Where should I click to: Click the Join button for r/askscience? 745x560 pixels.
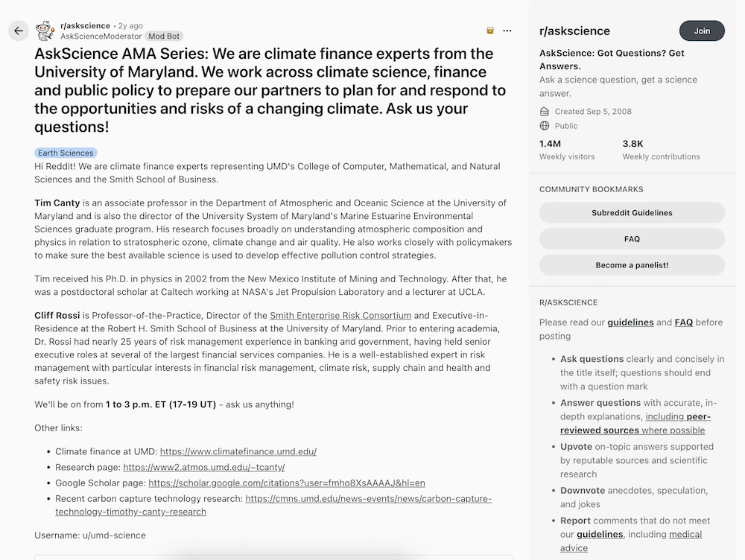click(701, 31)
